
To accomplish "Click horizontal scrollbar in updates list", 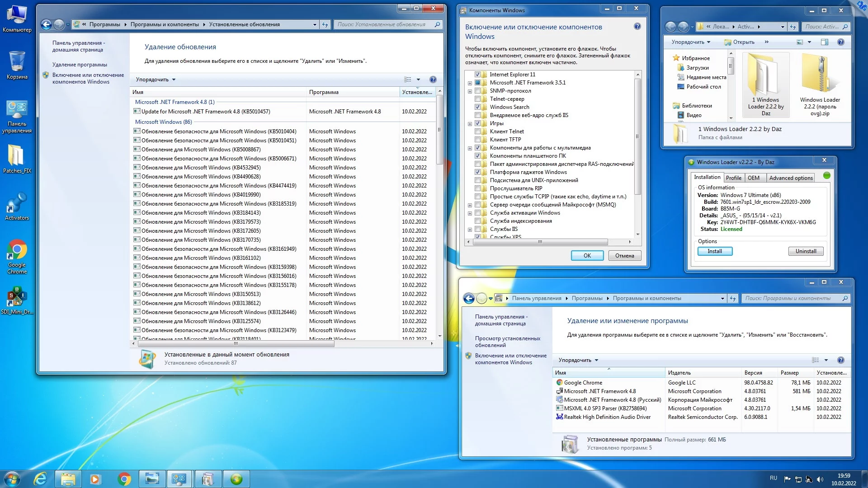I will [236, 344].
